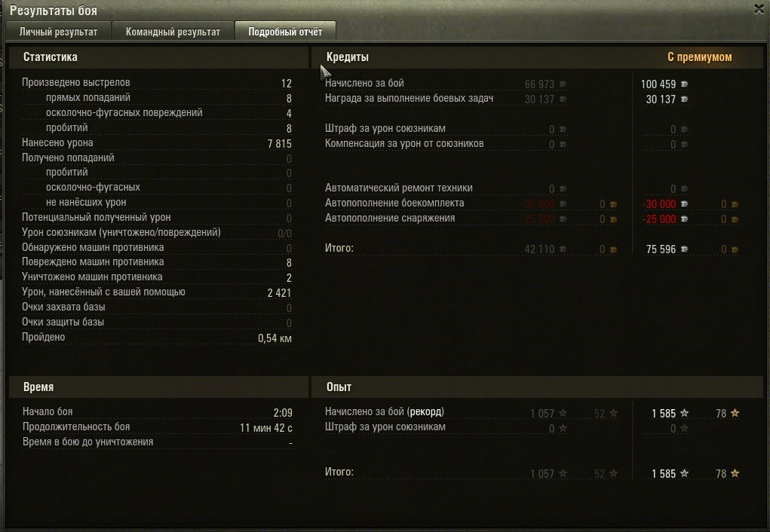Click gold star next to 78 in experience Итого

[735, 473]
